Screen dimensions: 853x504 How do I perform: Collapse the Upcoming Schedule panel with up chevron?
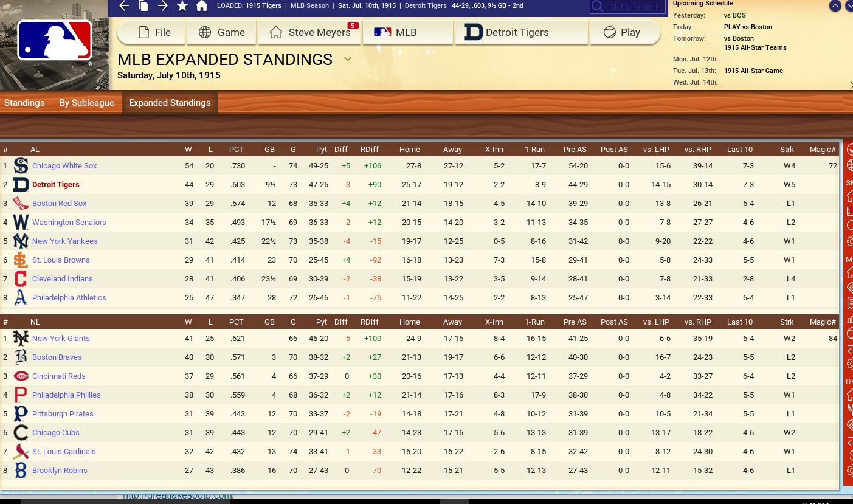pyautogui.click(x=835, y=6)
